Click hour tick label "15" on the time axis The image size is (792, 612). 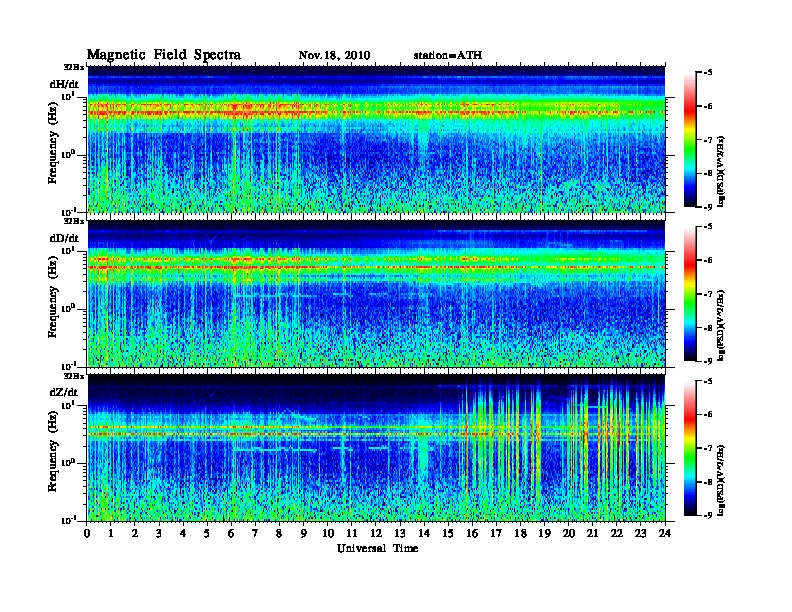tap(448, 533)
